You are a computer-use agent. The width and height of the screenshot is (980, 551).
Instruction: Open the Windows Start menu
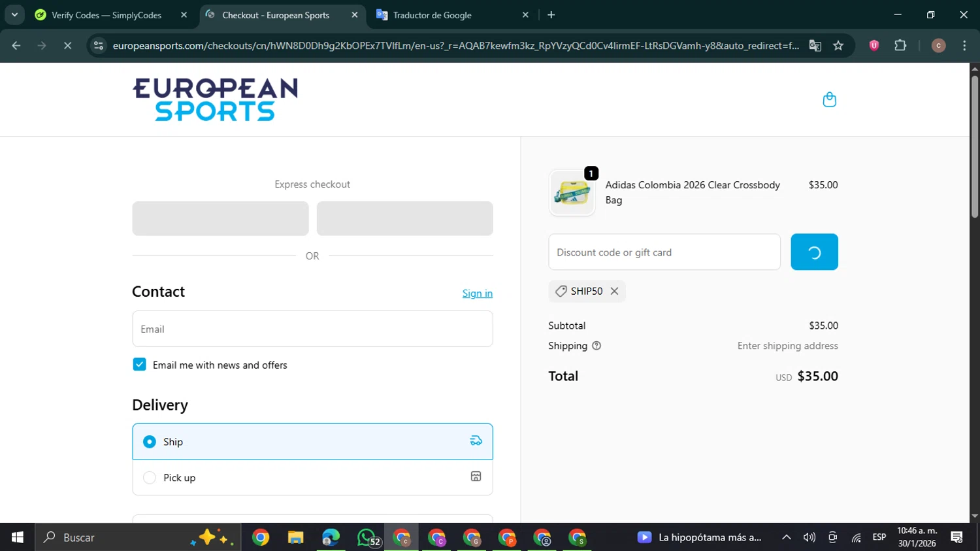(x=17, y=537)
